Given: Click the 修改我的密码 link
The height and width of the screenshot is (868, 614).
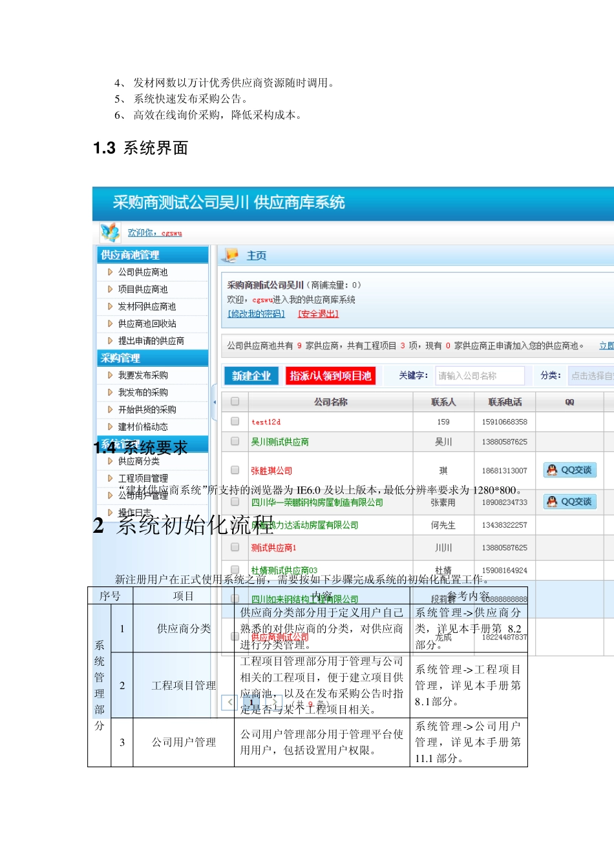Looking at the screenshot, I should point(256,314).
